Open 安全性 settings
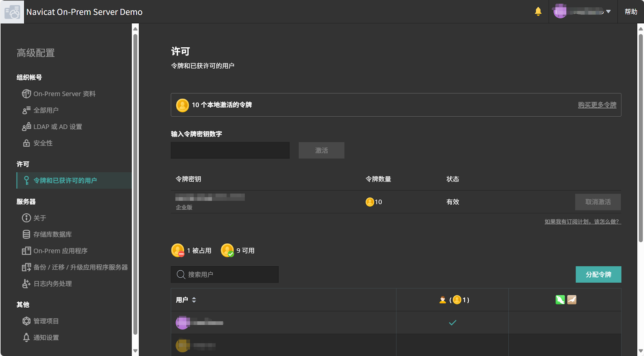Screen dimensions: 644x356 click(43, 143)
